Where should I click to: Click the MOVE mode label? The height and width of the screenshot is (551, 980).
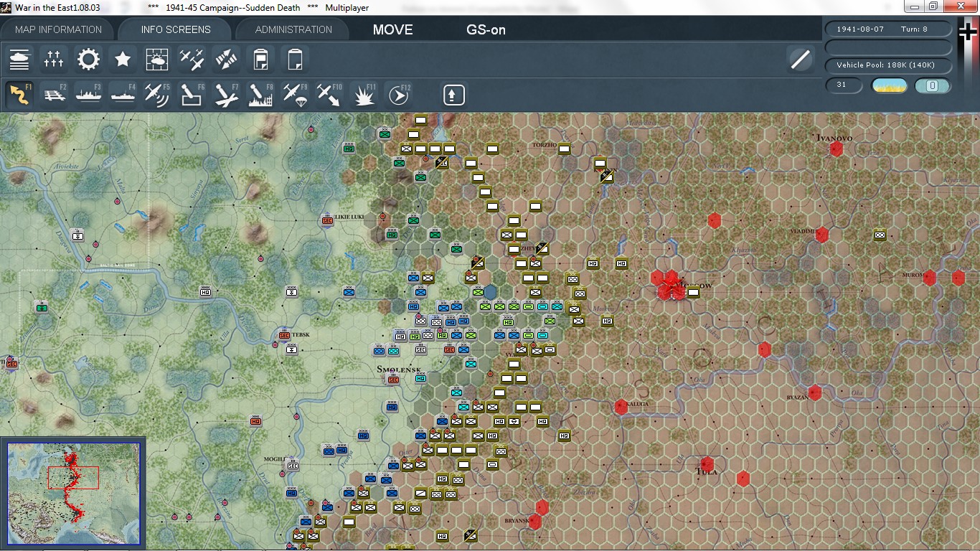(393, 30)
